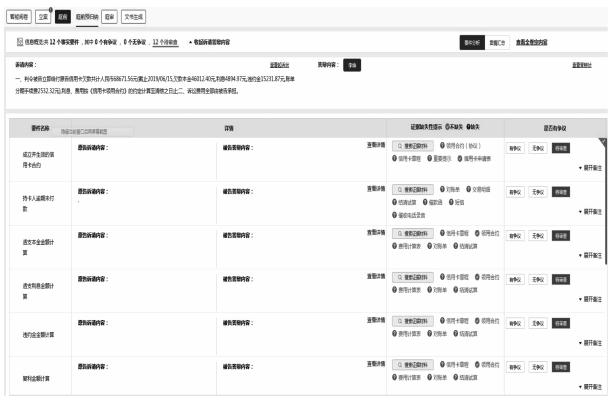
Task: Select 待审查 for the 违约金金额计算 row
Action: [x=561, y=323]
